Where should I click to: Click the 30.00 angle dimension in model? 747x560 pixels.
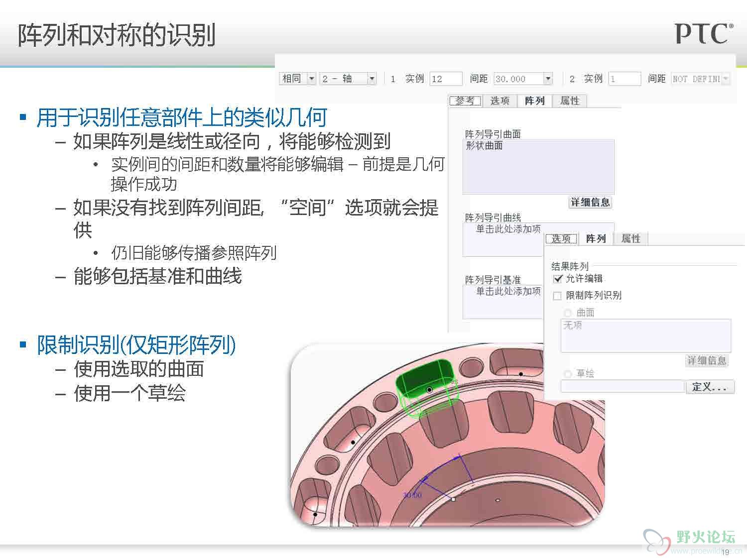coord(412,495)
